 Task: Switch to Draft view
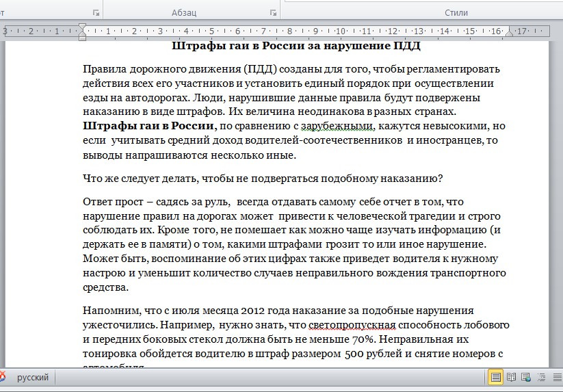coord(558,377)
